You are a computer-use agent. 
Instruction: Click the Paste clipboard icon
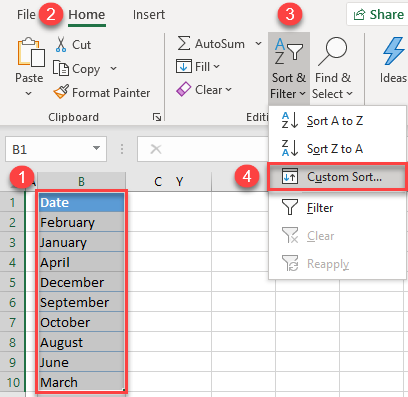coord(31,52)
